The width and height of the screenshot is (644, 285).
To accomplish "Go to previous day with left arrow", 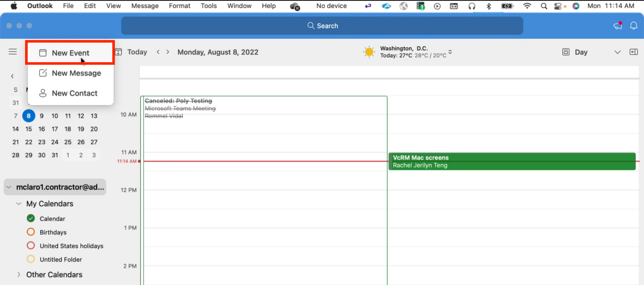I will [x=158, y=52].
